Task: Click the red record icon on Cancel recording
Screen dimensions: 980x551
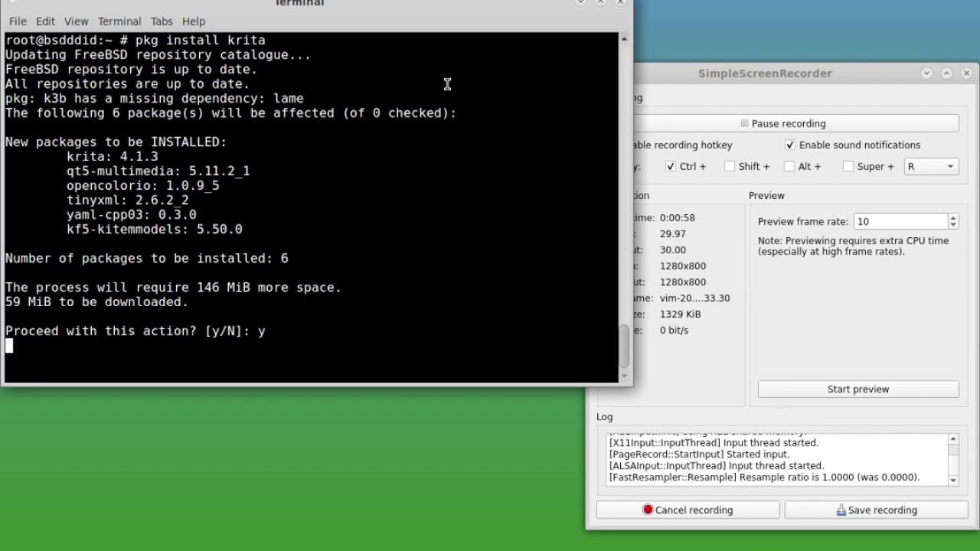Action: point(648,510)
